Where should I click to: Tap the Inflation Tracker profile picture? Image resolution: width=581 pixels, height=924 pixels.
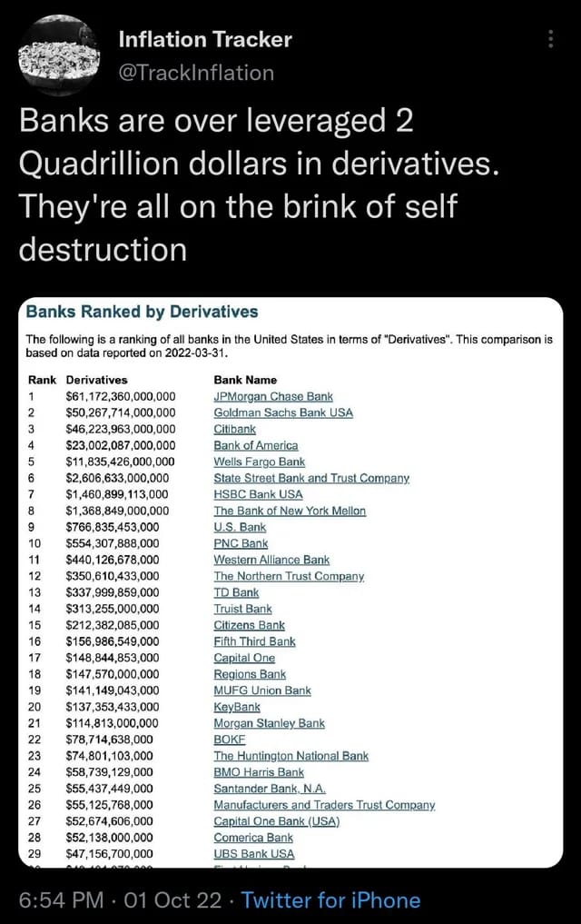[x=59, y=55]
